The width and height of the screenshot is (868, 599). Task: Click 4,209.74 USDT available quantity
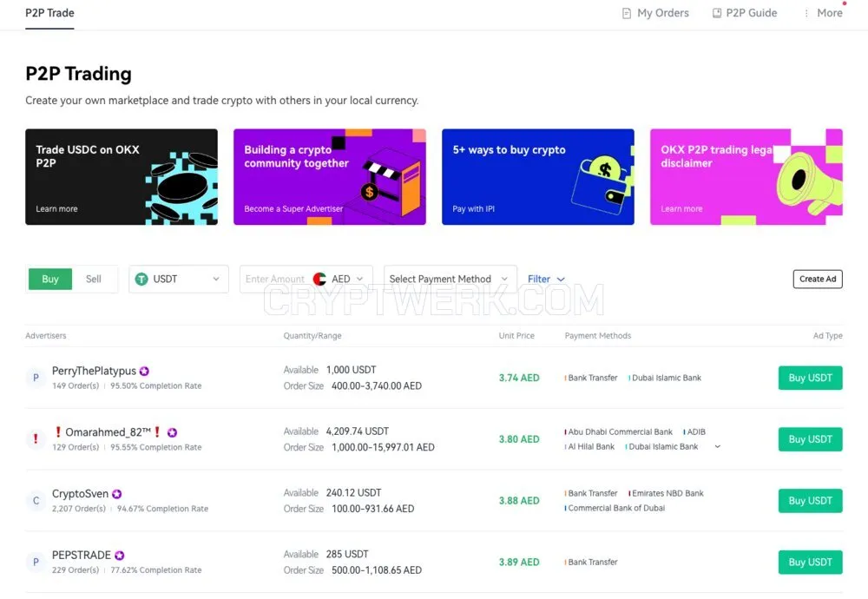[357, 431]
